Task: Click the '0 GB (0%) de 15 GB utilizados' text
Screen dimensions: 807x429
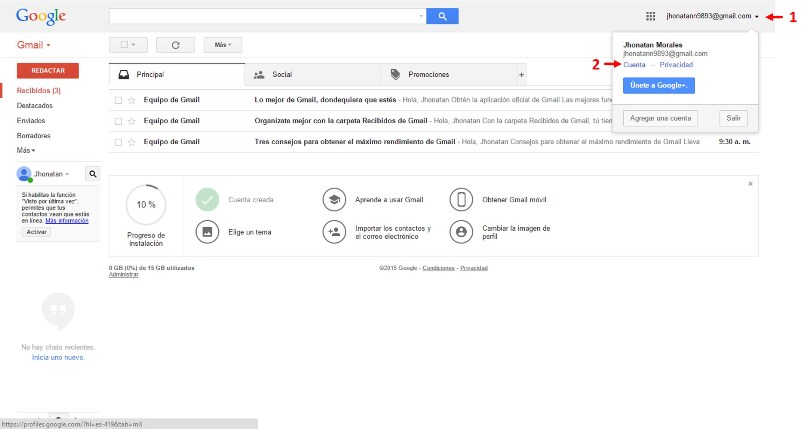Action: 151,268
